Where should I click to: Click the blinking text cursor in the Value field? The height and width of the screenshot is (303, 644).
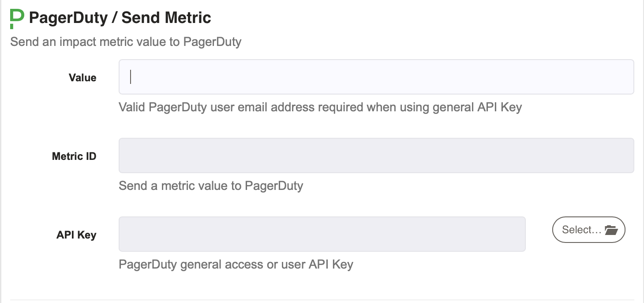click(131, 77)
